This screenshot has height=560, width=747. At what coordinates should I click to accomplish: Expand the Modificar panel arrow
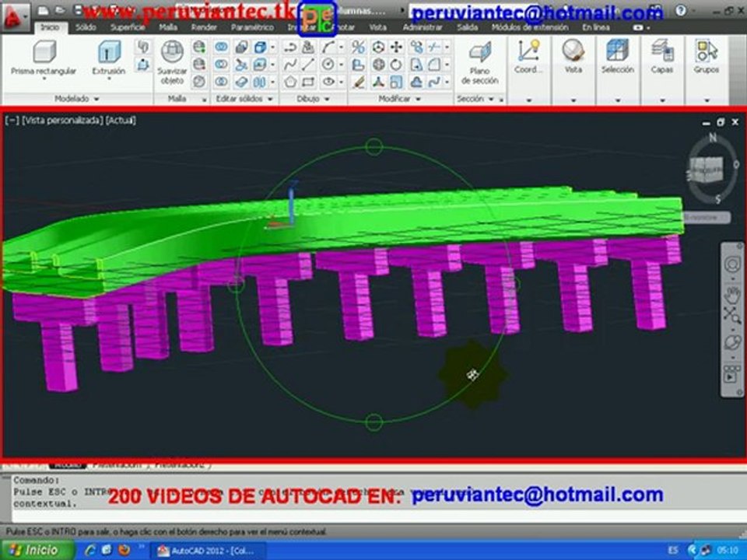419,99
